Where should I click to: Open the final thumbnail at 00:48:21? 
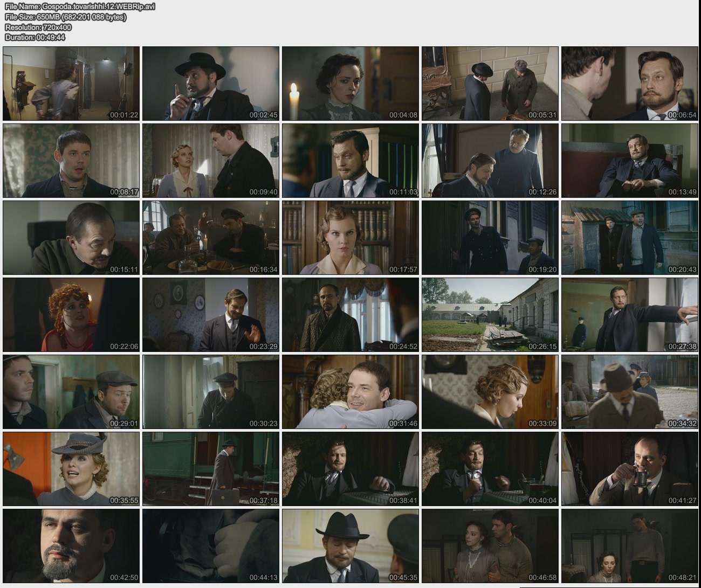629,546
